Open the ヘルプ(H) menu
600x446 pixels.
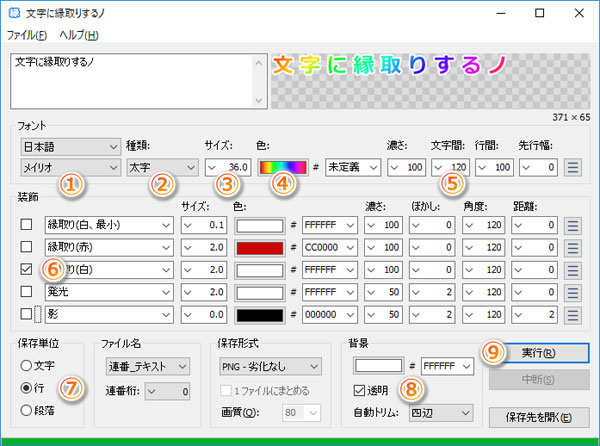pos(79,35)
